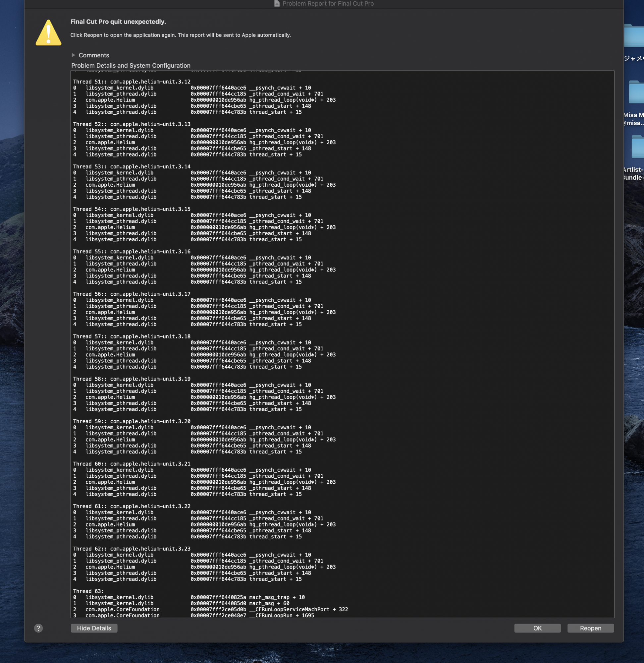Click the 'Thread 63:' heading line
The width and height of the screenshot is (644, 663).
[x=88, y=591]
